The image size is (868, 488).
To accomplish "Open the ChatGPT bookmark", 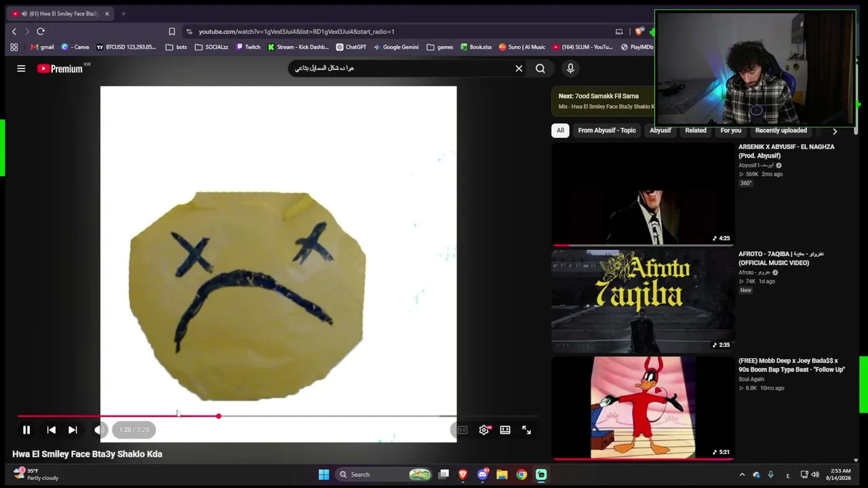I will coord(351,47).
